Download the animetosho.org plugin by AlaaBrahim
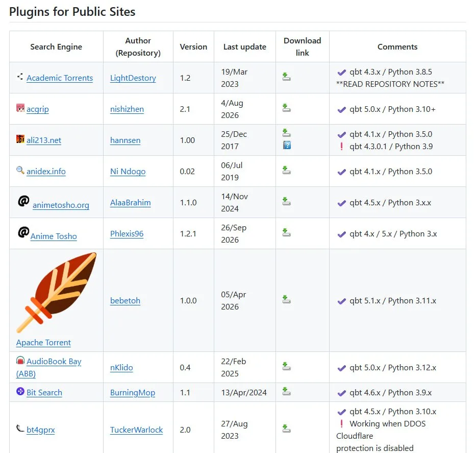This screenshot has width=476, height=453. 286,201
